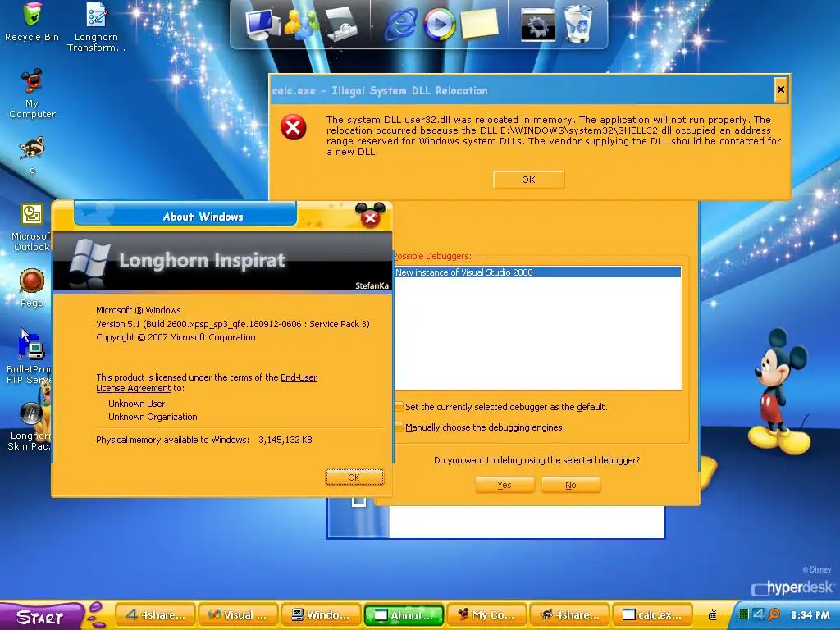The image size is (840, 630).
Task: Click the About Windows title bar
Action: tap(185, 214)
